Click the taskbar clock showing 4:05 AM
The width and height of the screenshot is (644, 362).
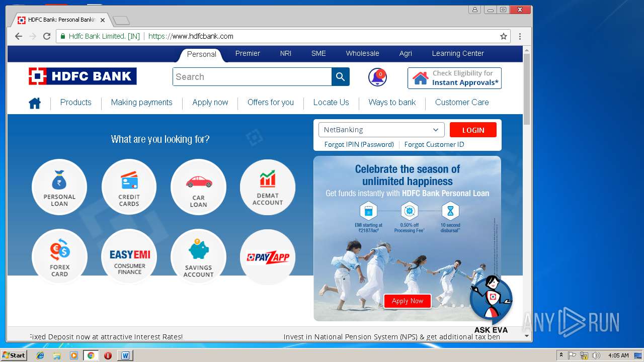point(618,355)
